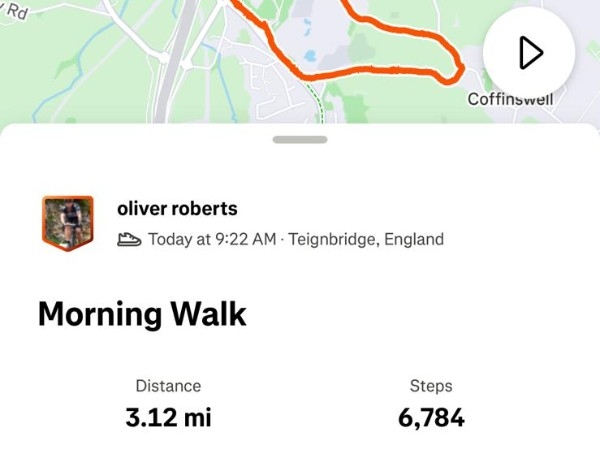Click the orange recorded route line

380,72
